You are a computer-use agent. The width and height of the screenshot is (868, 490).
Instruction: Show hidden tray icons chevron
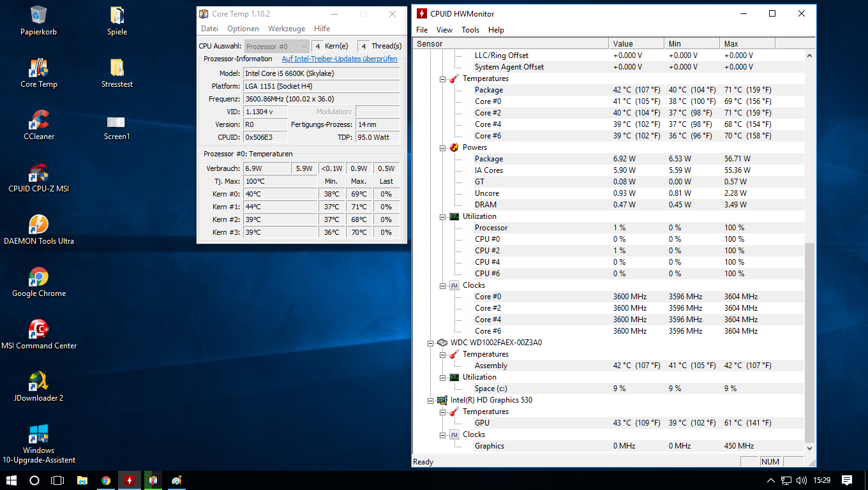(x=771, y=480)
